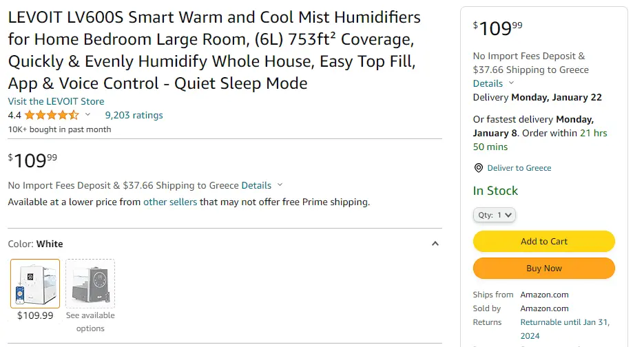Click the location pin icon beside Deliver to Greece
Image resolution: width=644 pixels, height=347 pixels.
coord(479,168)
